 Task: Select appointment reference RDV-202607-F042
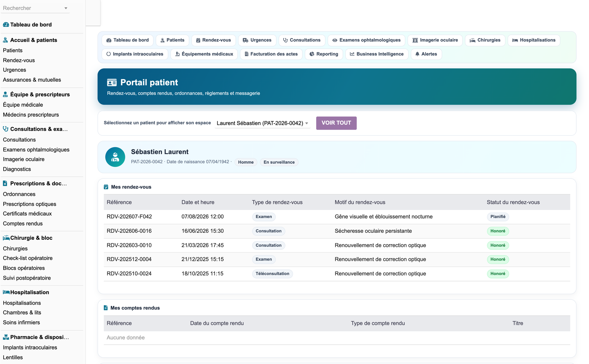[129, 217]
